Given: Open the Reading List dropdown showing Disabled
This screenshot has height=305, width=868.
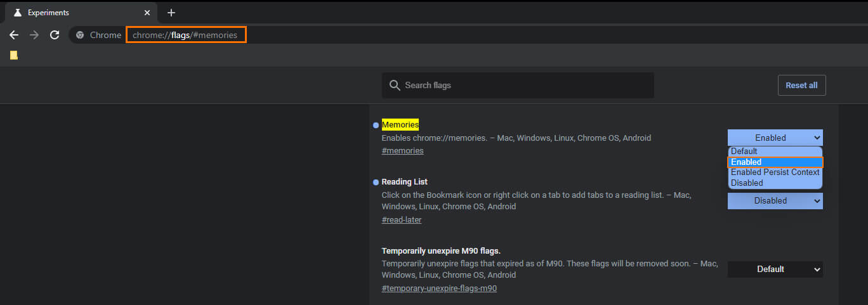Looking at the screenshot, I should pos(775,200).
